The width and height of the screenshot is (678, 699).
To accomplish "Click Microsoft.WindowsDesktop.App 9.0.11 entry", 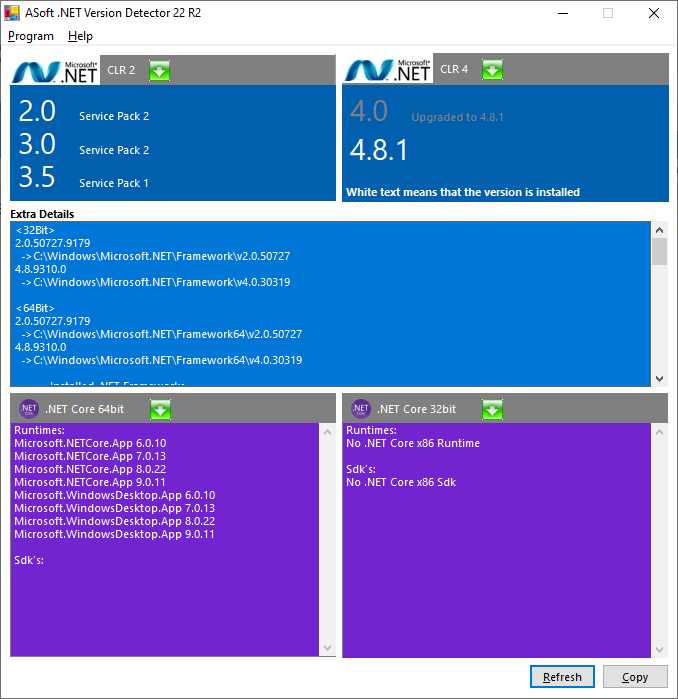I will click(114, 534).
